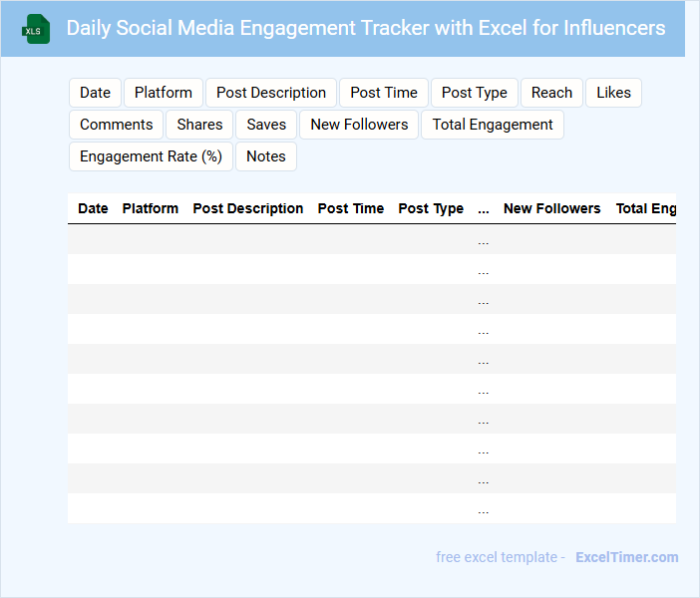Screen dimensions: 700x598
Task: Select the New Followers tag
Action: [359, 125]
